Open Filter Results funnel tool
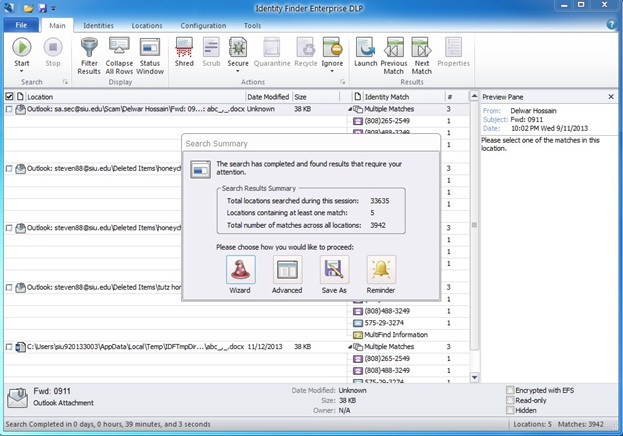 (89, 56)
